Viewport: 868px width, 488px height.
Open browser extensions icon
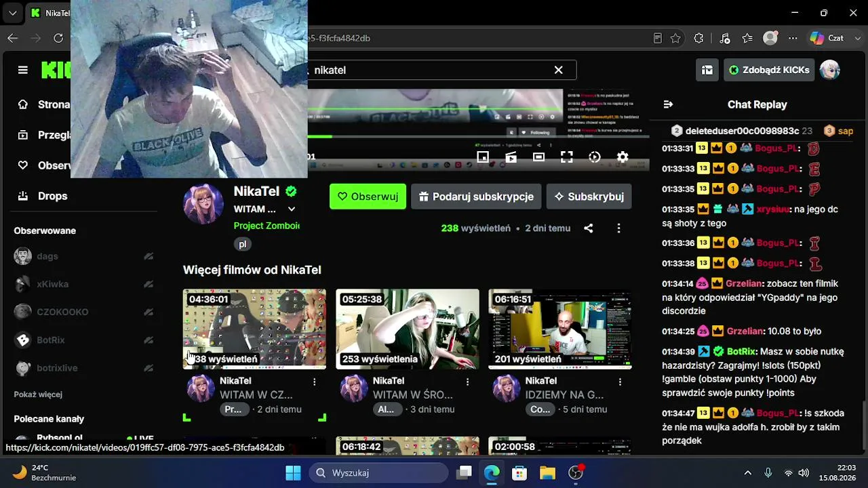tap(699, 39)
